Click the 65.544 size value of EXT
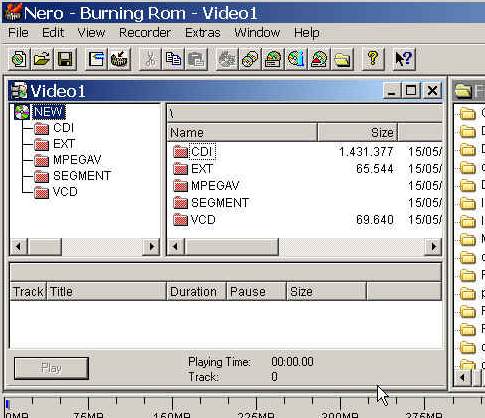Viewport: 485px width, 418px height. pos(374,169)
